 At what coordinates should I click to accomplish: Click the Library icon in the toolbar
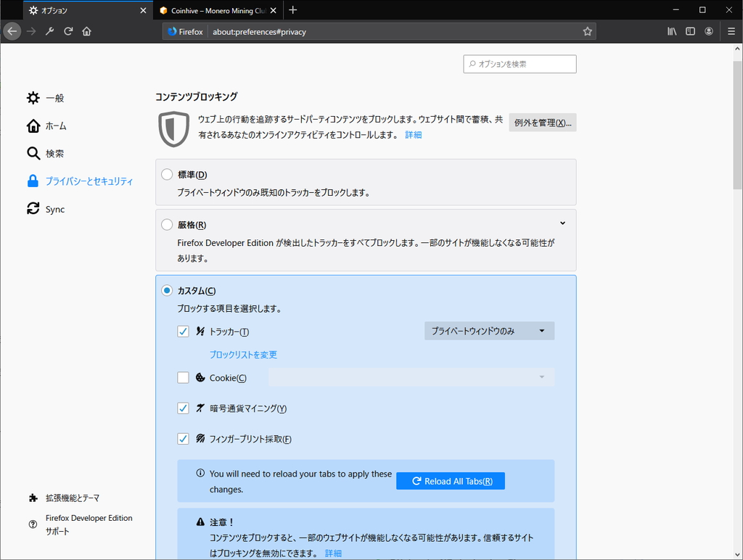[x=672, y=31]
